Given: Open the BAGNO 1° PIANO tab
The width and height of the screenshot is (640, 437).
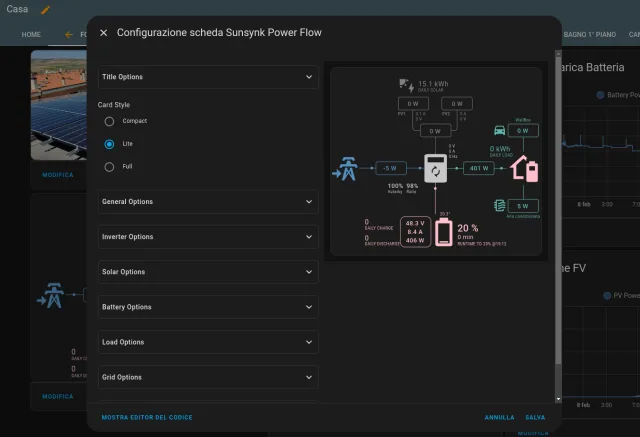Looking at the screenshot, I should pyautogui.click(x=589, y=35).
